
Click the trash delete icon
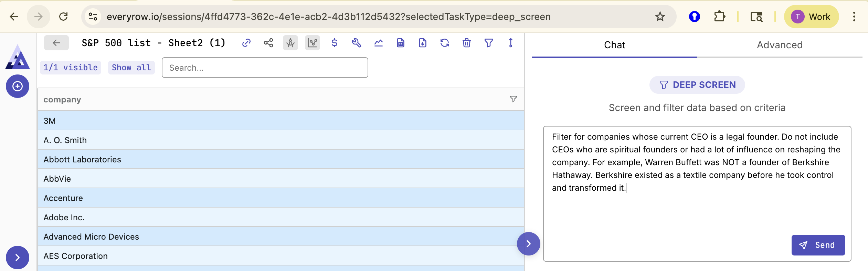pos(467,43)
